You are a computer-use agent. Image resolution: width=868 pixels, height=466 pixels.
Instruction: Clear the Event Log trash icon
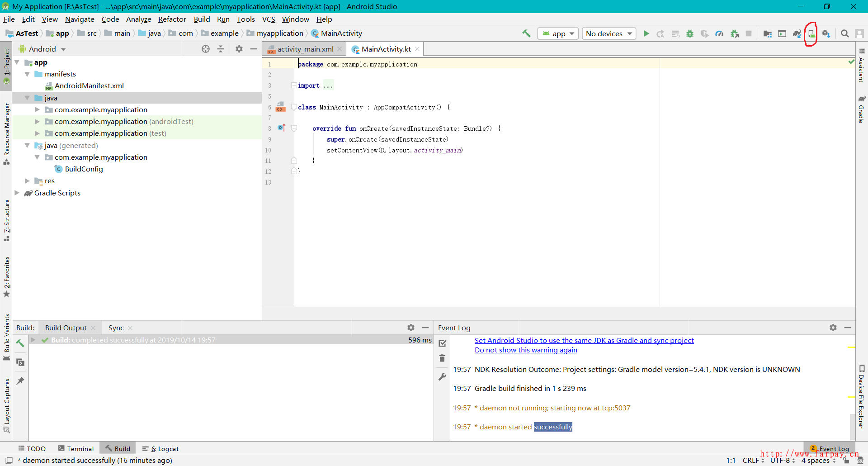[x=442, y=358]
